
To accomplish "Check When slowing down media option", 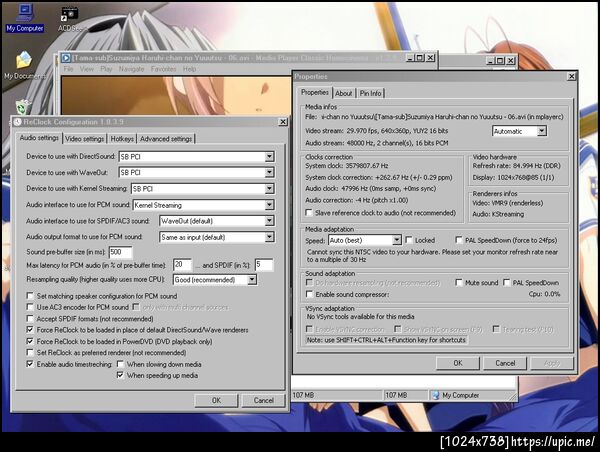I will pos(120,364).
